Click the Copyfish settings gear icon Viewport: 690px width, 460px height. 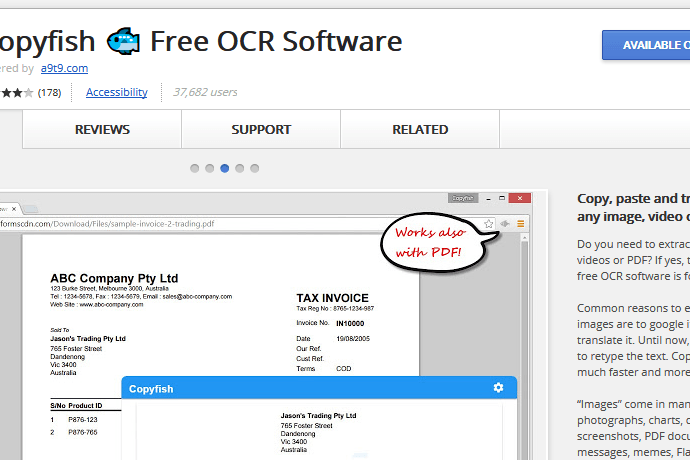499,388
